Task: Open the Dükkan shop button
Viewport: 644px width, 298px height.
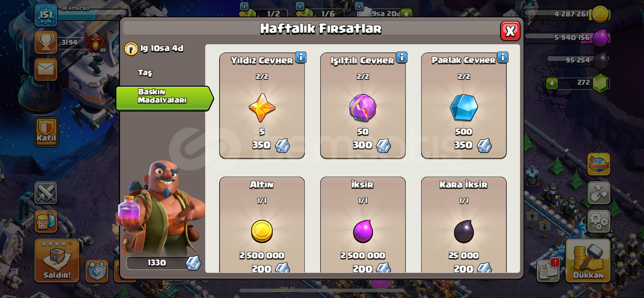Action: [x=588, y=260]
